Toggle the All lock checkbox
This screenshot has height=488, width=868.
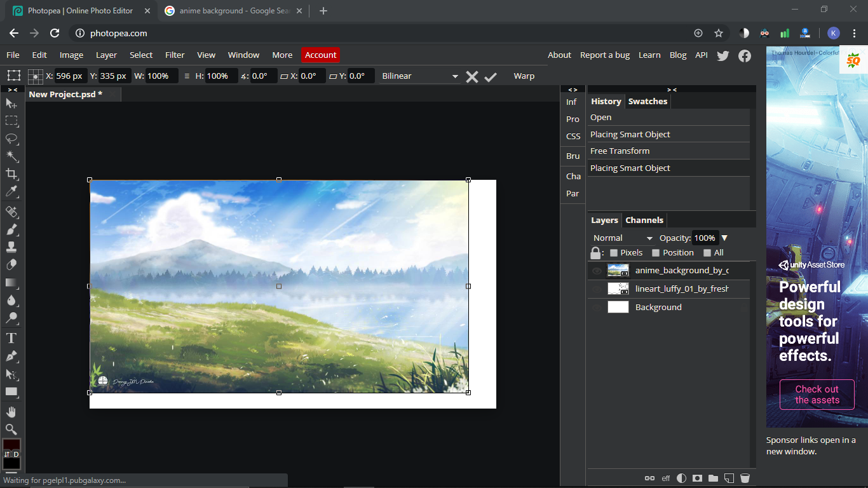pos(707,253)
